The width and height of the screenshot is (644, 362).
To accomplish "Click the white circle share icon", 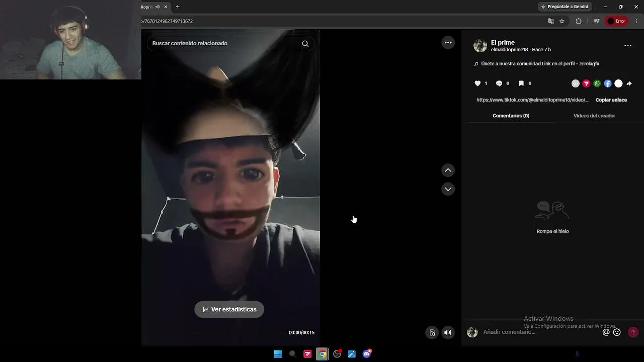I will [618, 83].
